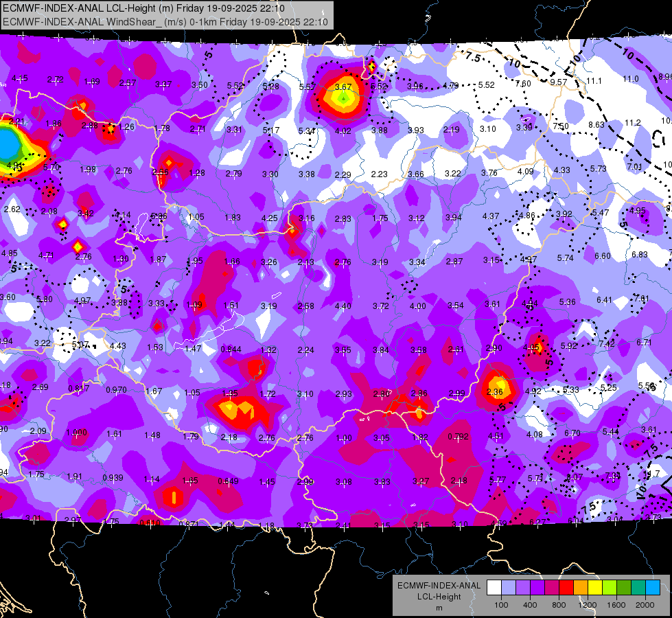This screenshot has width=672, height=618.
Task: Click the LCL-Height title line in header
Action: [144, 8]
